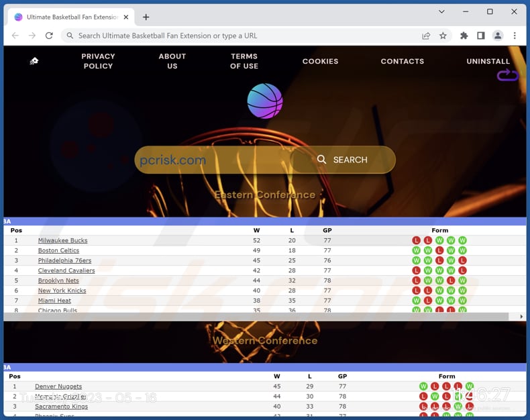
Task: Click the Form column header in Eastern table
Action: click(439, 230)
